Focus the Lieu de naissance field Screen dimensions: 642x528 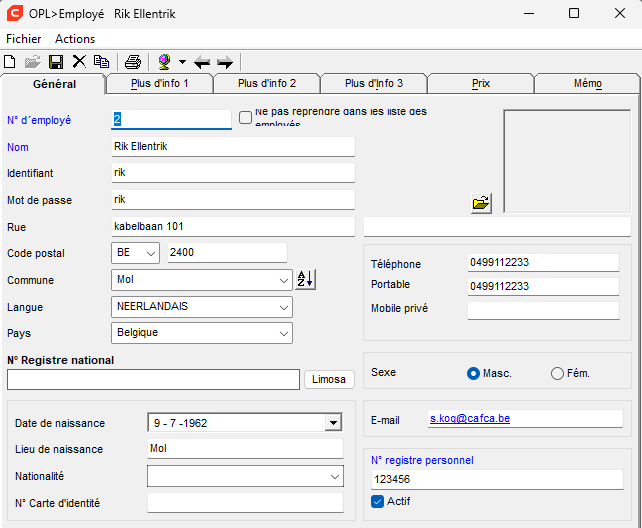(x=245, y=449)
